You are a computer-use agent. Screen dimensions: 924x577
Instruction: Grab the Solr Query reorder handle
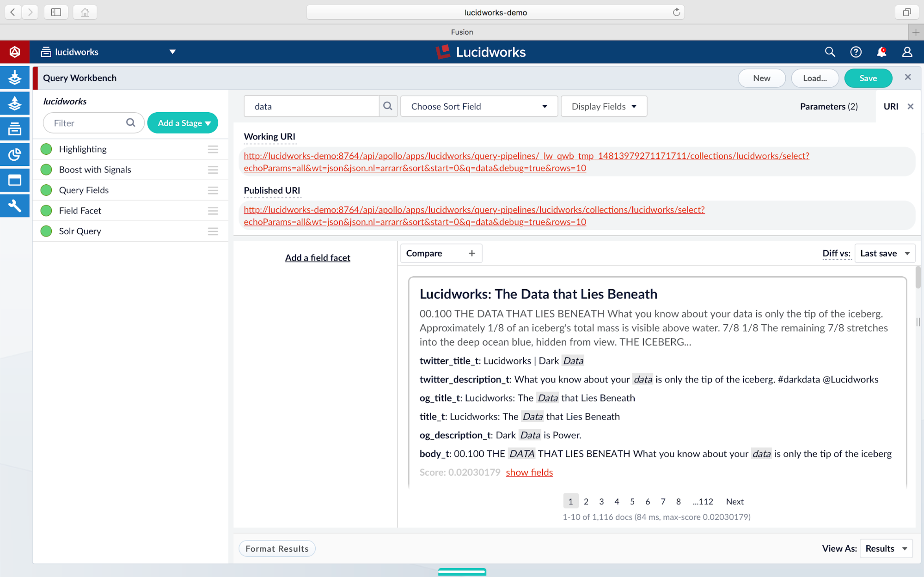tap(213, 231)
